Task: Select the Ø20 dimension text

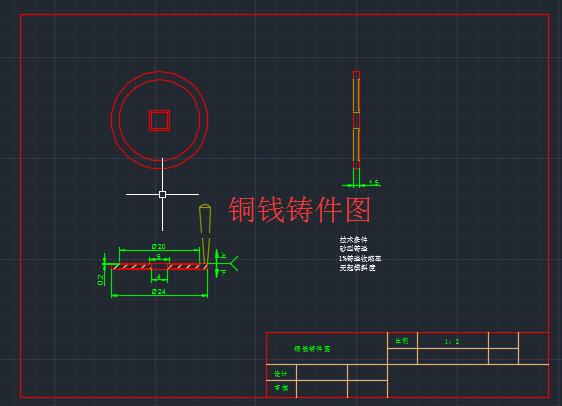Action: pyautogui.click(x=158, y=246)
